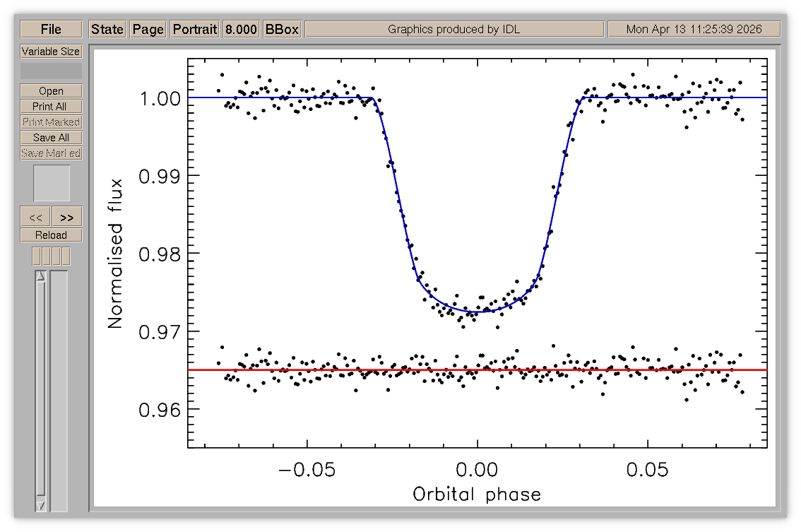Click the greyed-out Print Marked button

pos(51,122)
